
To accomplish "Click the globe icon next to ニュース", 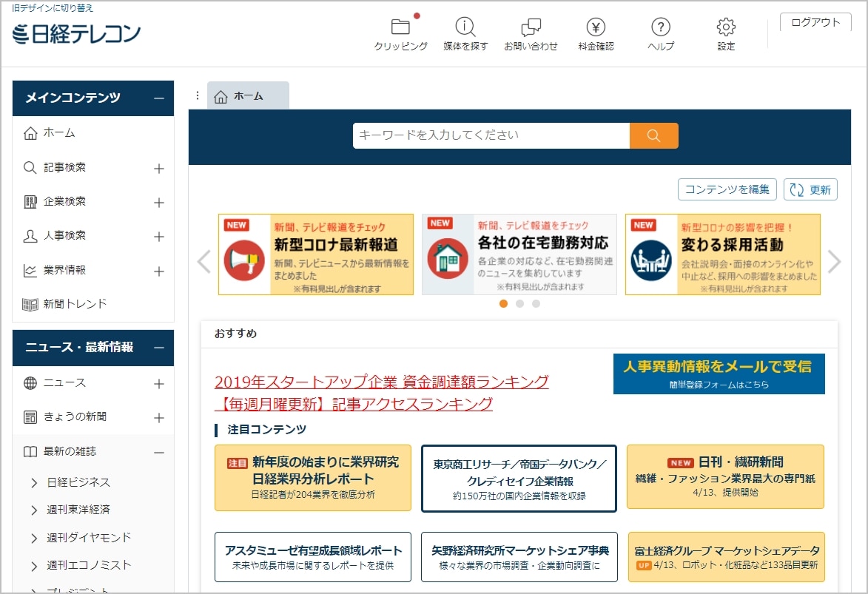I will [30, 383].
